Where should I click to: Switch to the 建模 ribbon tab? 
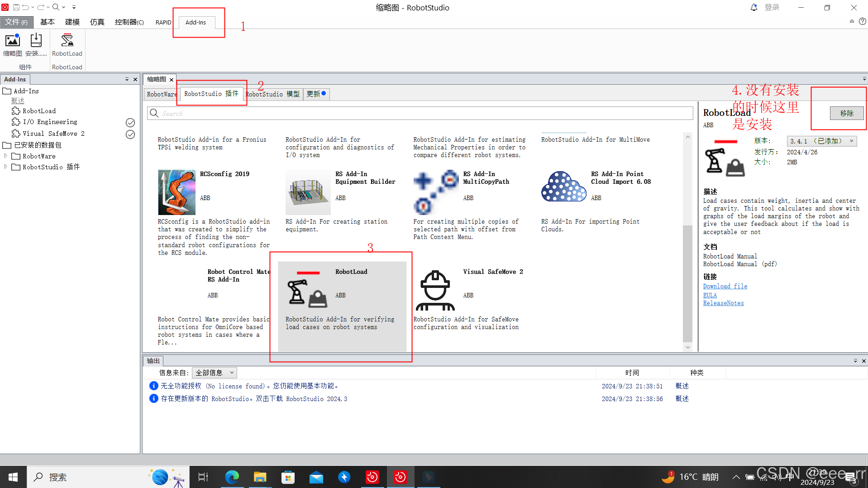[x=72, y=22]
